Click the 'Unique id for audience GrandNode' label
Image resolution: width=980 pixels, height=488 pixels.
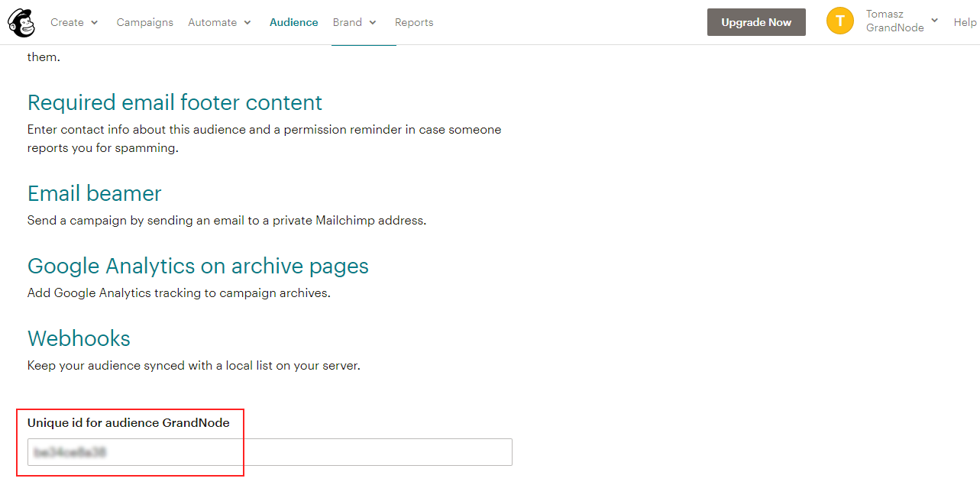(x=128, y=422)
